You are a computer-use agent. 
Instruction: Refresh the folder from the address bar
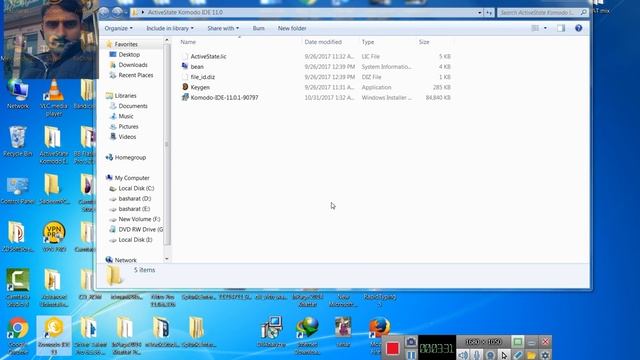point(489,13)
